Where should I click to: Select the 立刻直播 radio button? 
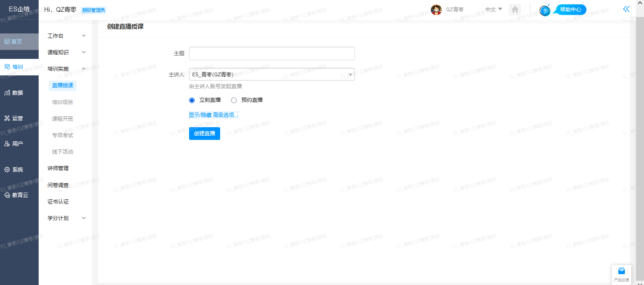[192, 100]
